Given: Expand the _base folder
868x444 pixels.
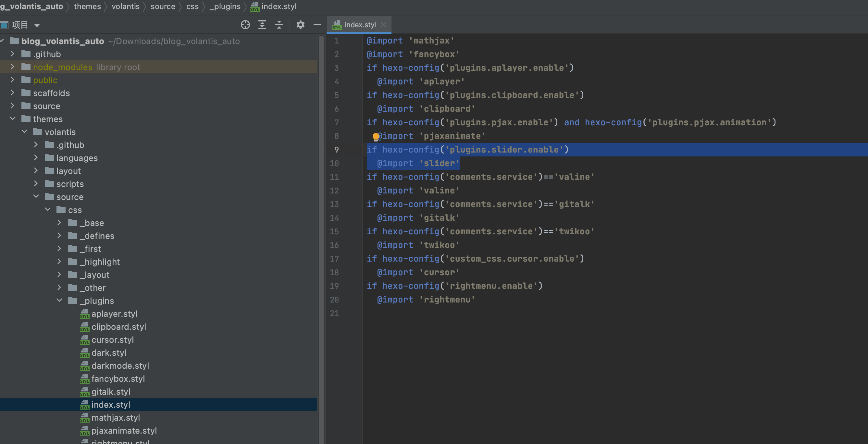Looking at the screenshot, I should (59, 223).
